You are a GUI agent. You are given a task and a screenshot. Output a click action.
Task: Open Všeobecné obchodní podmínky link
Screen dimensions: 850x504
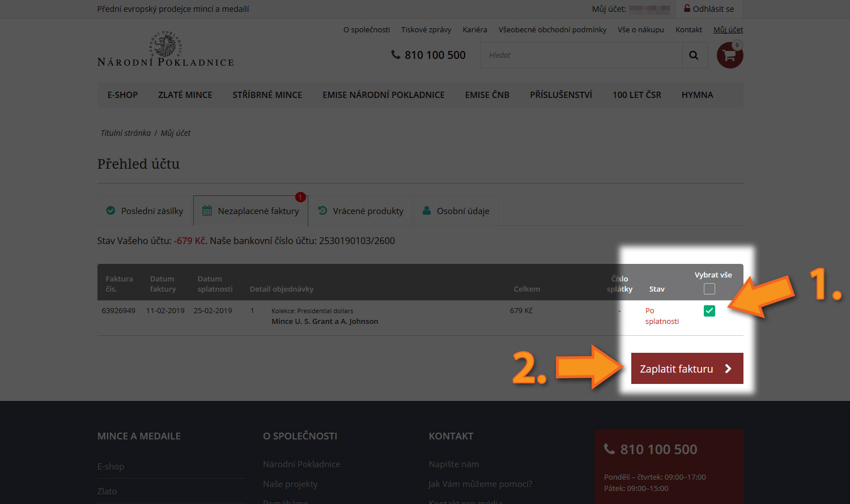click(552, 29)
